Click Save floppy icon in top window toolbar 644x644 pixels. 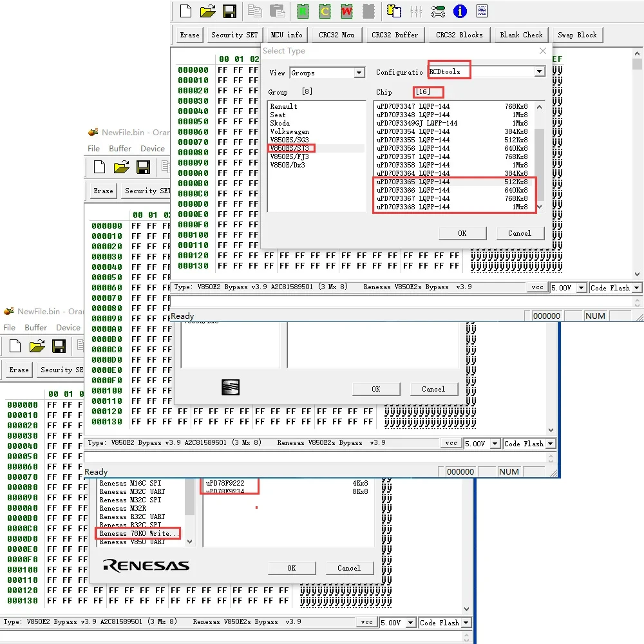click(229, 11)
